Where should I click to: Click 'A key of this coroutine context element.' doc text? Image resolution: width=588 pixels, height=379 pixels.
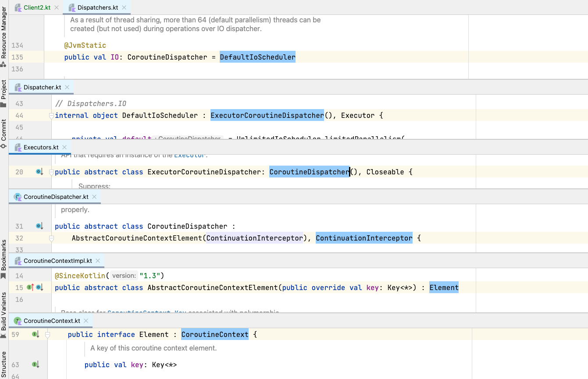pos(153,348)
